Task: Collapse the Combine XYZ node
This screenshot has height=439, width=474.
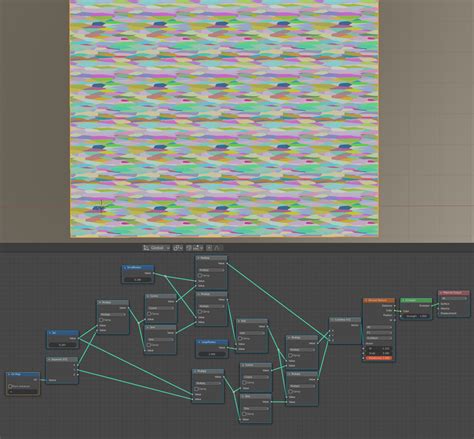Action: click(332, 320)
